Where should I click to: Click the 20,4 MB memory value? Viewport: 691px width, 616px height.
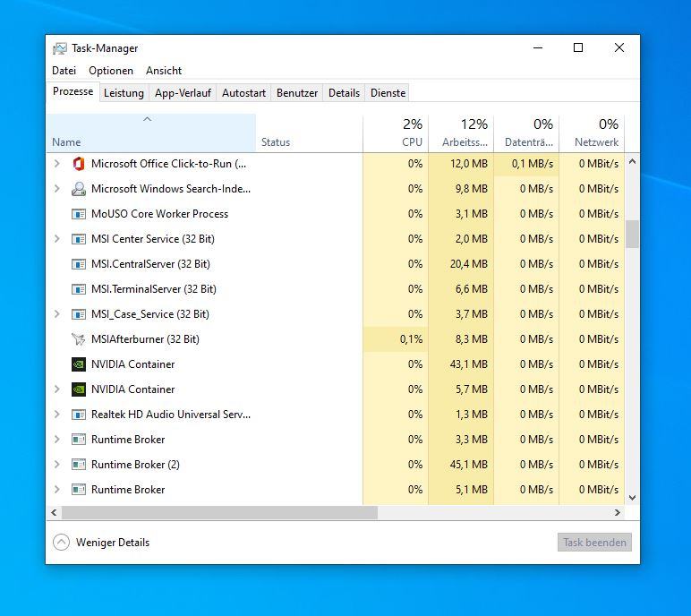tap(468, 264)
